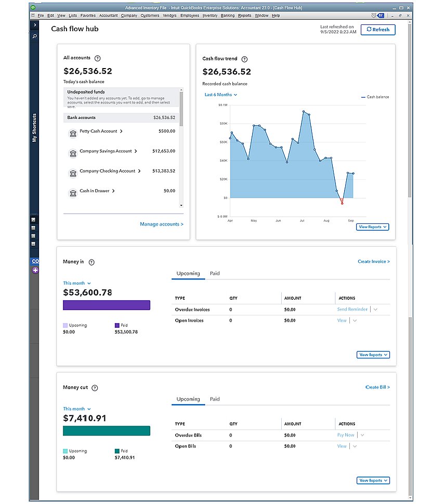This screenshot has width=445, height=504.
Task: Click the Refresh button
Action: [378, 30]
